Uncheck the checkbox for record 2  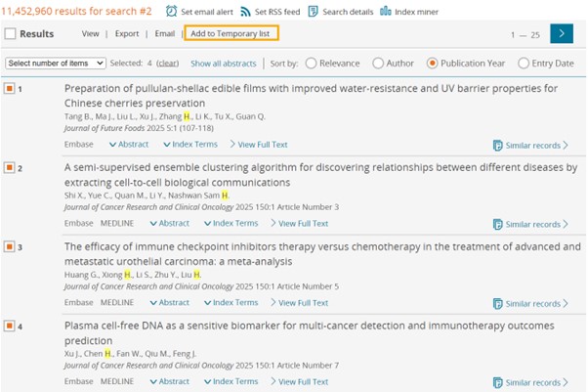[10, 168]
